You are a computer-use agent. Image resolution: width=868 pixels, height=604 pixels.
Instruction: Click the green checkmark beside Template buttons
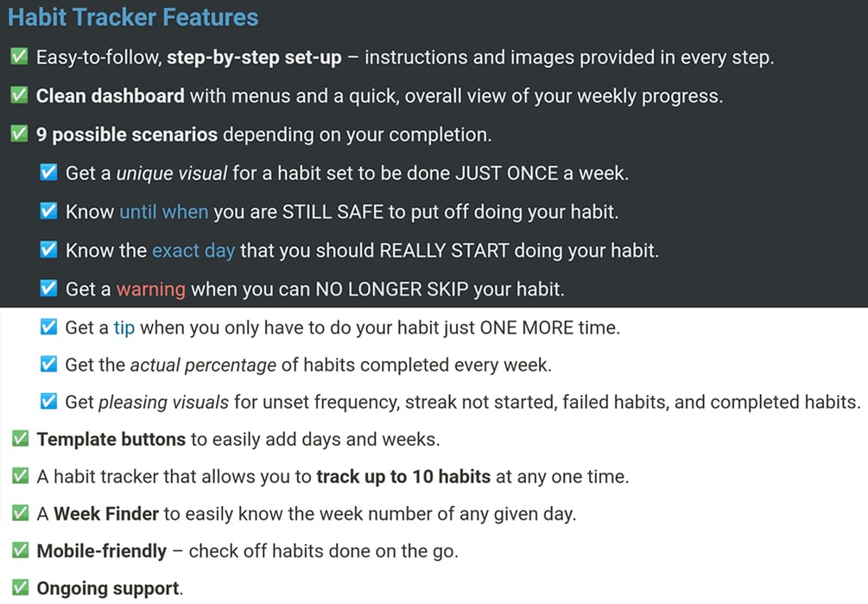click(x=19, y=439)
